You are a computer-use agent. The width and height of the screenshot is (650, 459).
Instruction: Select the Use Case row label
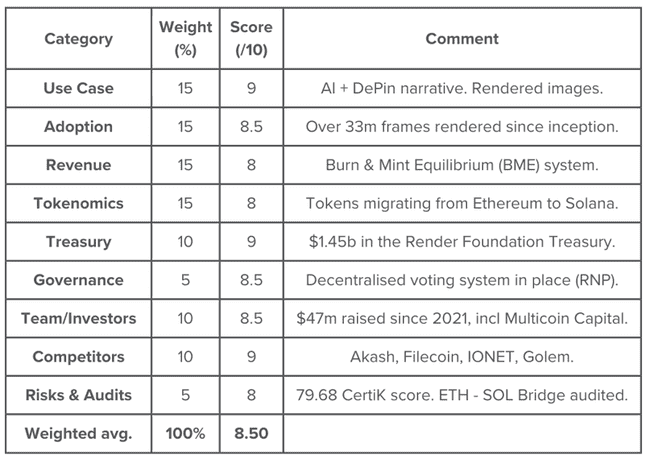pyautogui.click(x=78, y=88)
